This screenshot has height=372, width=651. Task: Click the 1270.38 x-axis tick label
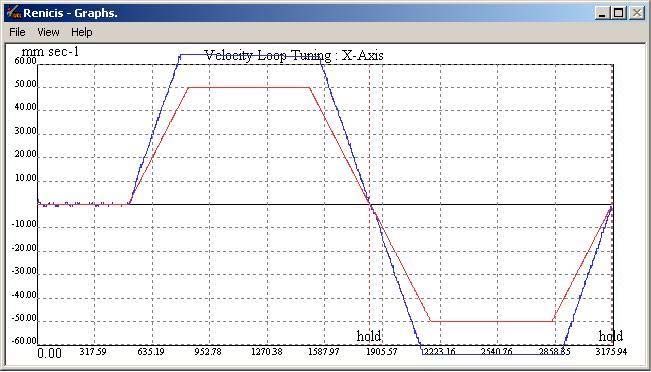point(267,352)
